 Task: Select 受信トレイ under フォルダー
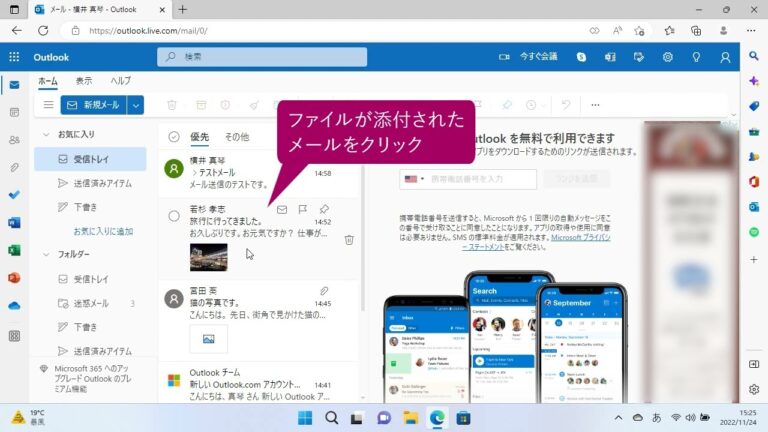coord(90,279)
